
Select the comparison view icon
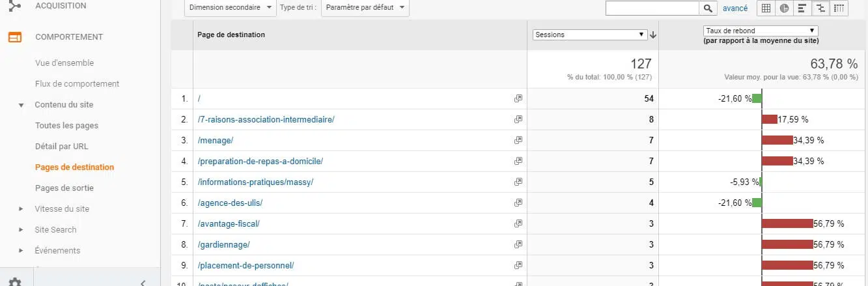(820, 8)
